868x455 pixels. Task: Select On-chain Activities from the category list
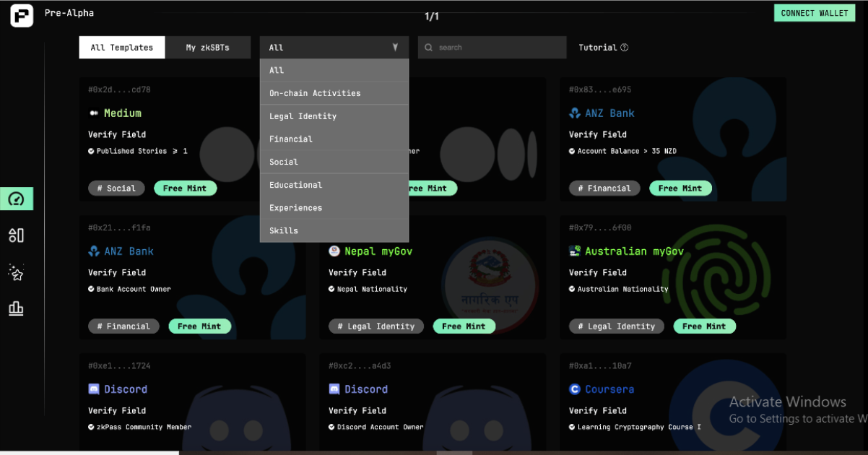click(334, 93)
